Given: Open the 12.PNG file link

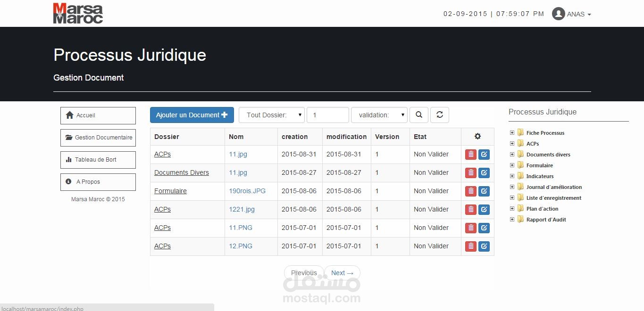Looking at the screenshot, I should click(x=241, y=246).
